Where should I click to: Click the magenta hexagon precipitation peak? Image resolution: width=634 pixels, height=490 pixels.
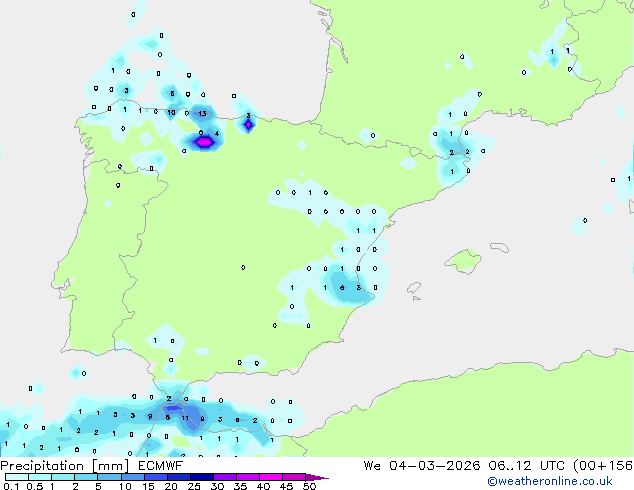(204, 142)
